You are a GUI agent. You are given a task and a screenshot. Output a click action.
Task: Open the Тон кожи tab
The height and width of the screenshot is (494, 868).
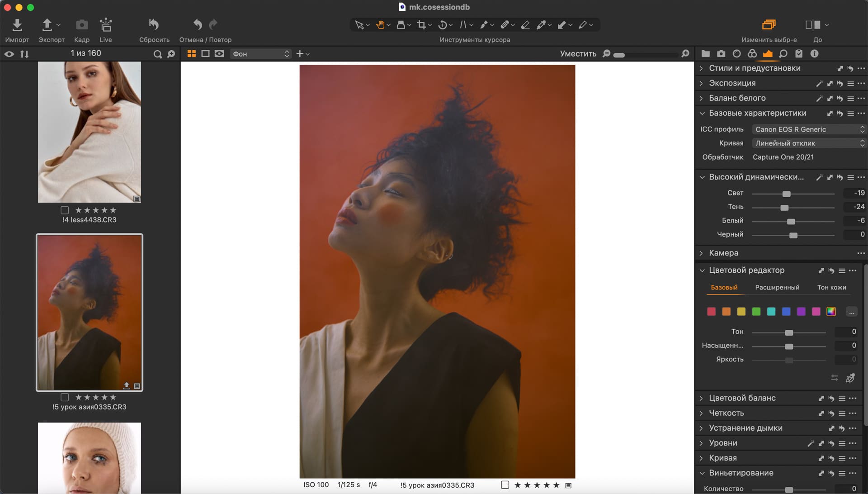pos(831,287)
